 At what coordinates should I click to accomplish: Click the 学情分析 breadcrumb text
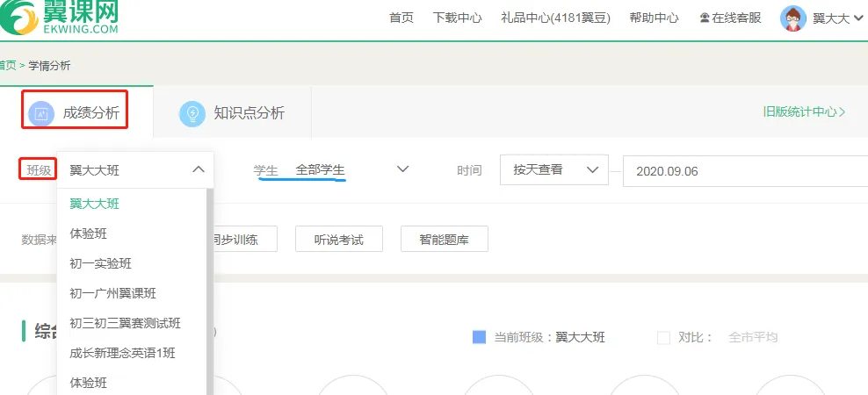point(50,66)
